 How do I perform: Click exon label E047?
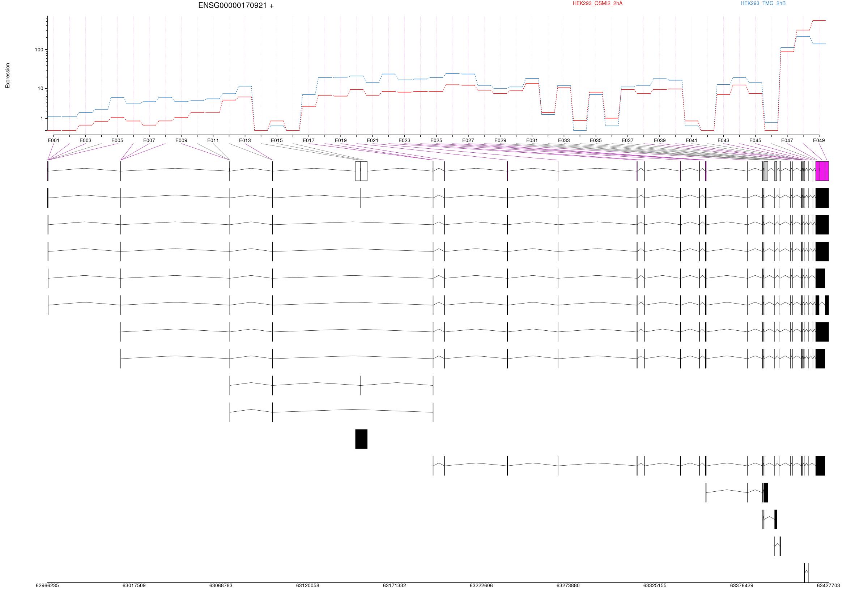(x=787, y=140)
